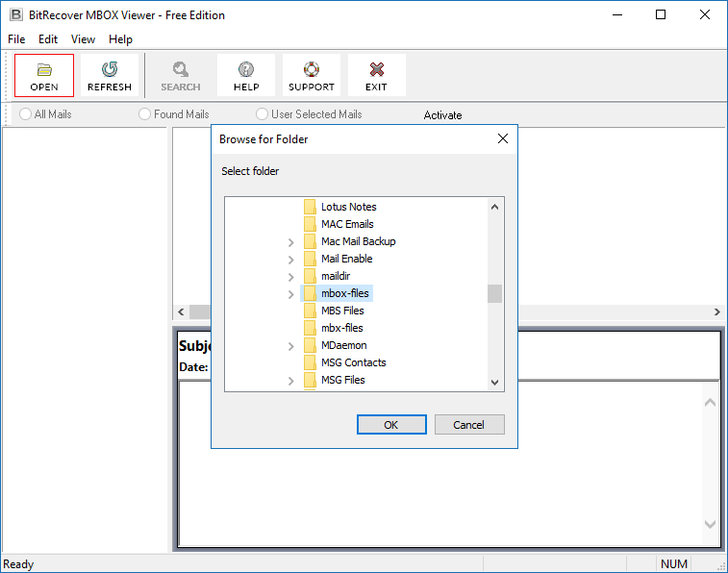The width and height of the screenshot is (728, 573).
Task: Click the folder tree scroll-down arrow
Action: tap(495, 383)
